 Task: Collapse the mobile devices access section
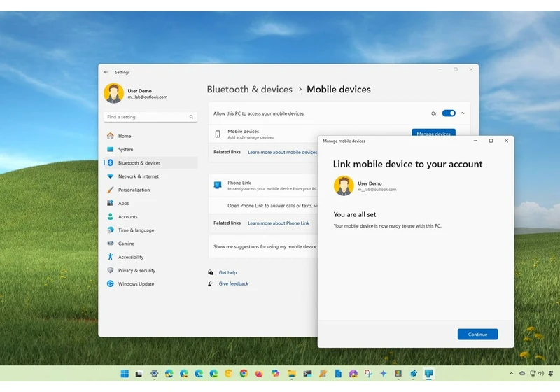pyautogui.click(x=463, y=113)
